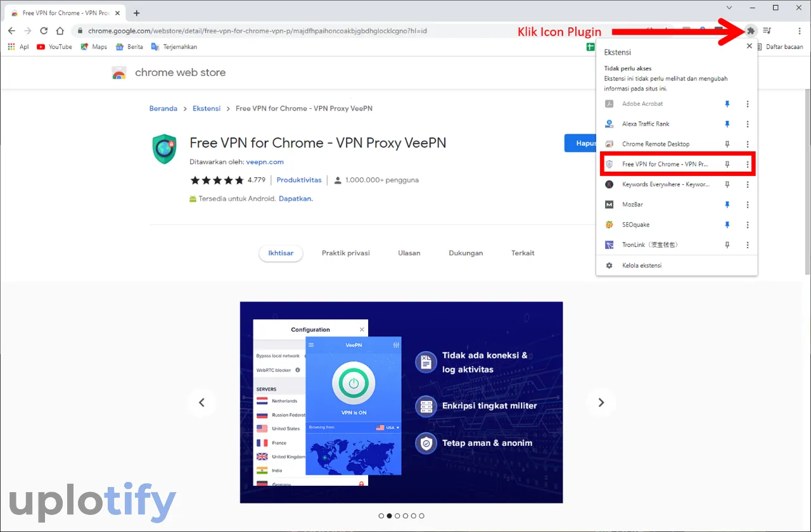Switch to the Terkait tab
811x532 pixels.
click(523, 253)
